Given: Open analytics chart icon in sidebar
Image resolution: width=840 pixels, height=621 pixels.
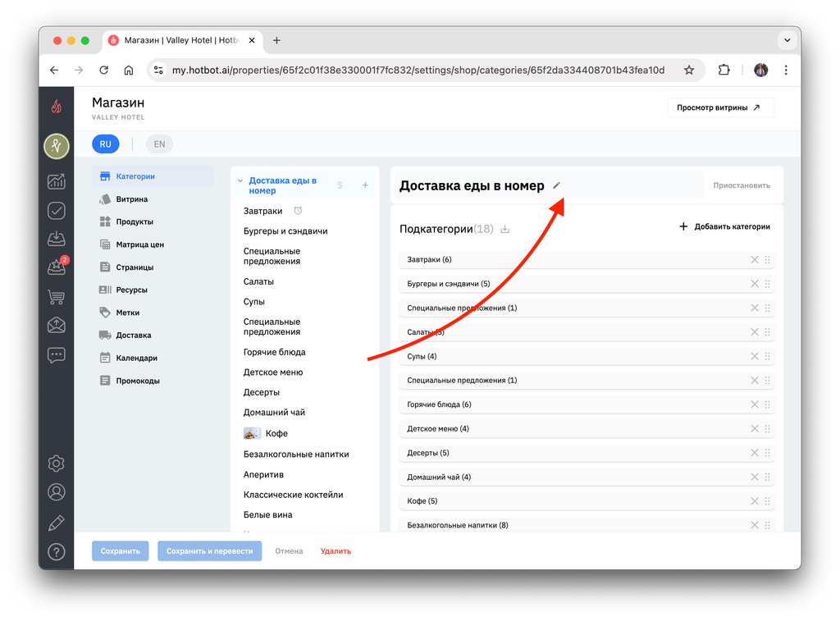Looking at the screenshot, I should click(x=57, y=181).
